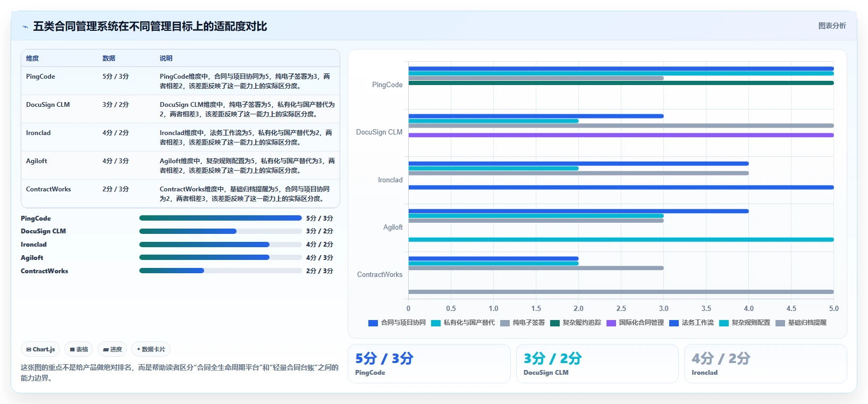
Task: Select the DocuSign CLM table row name cell
Action: [x=48, y=105]
